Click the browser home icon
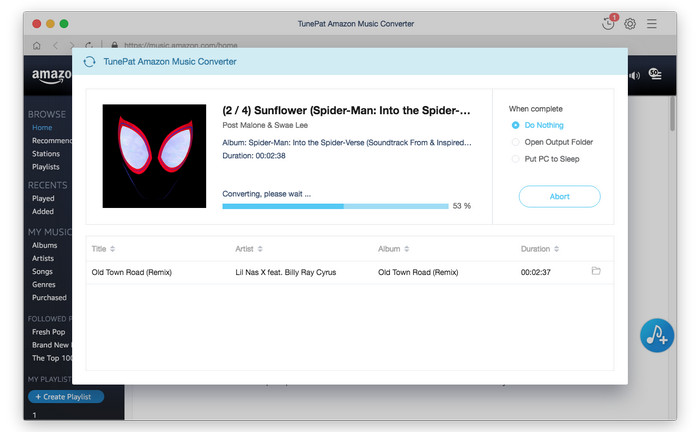700x432 pixels. [x=37, y=45]
